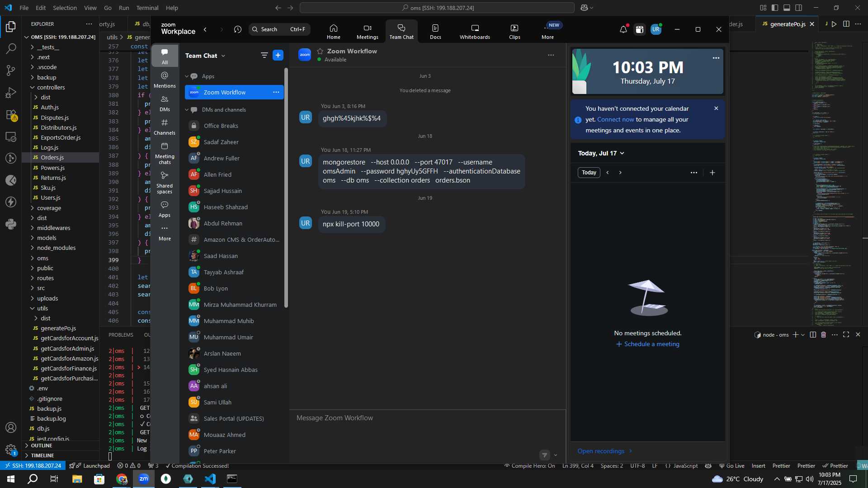Open Mentions in Zoom sidebar
This screenshot has height=488, width=868.
click(165, 80)
